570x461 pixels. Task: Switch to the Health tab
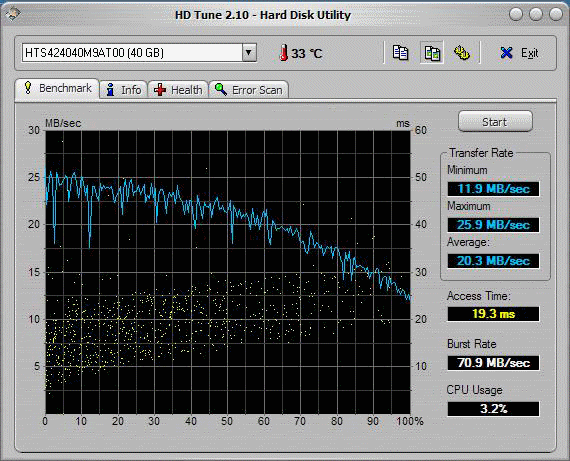[178, 89]
